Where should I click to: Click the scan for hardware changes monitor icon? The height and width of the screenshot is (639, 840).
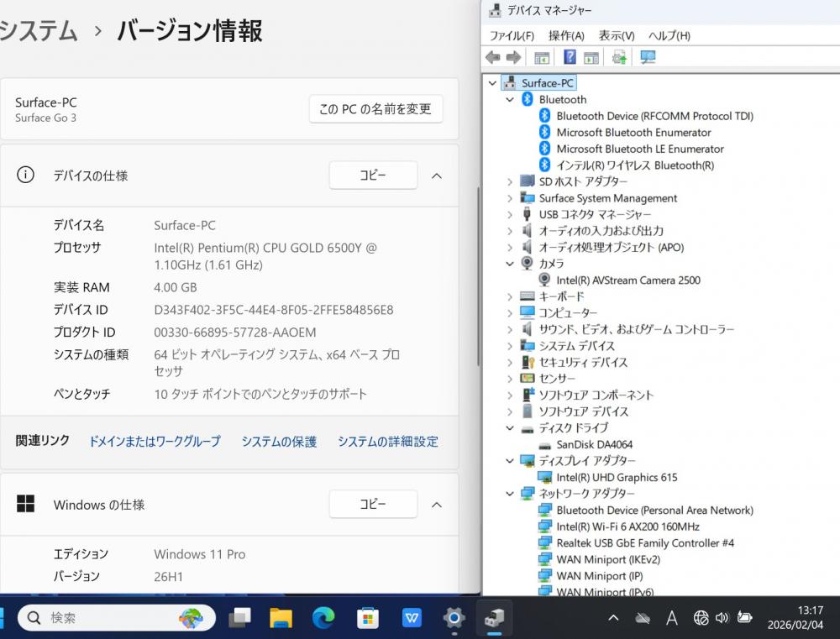pos(648,57)
